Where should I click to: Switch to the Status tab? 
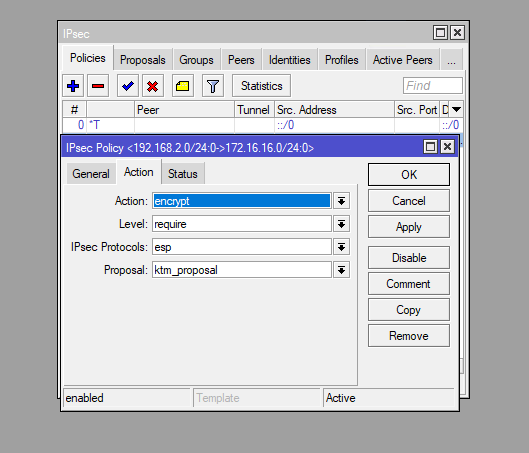point(183,174)
